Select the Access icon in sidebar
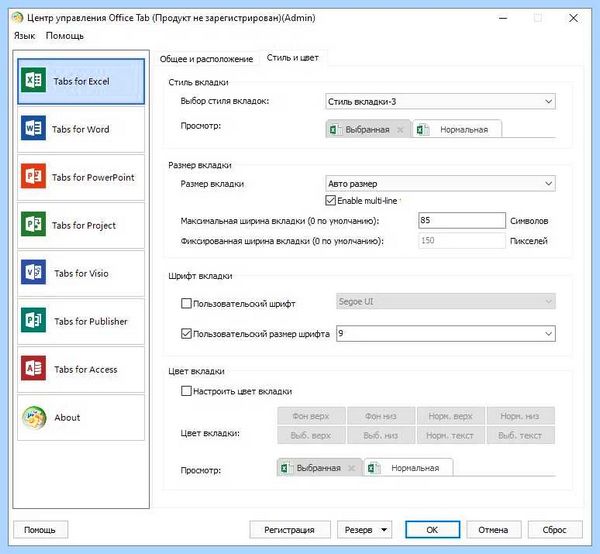The width and height of the screenshot is (600, 554). (x=34, y=368)
